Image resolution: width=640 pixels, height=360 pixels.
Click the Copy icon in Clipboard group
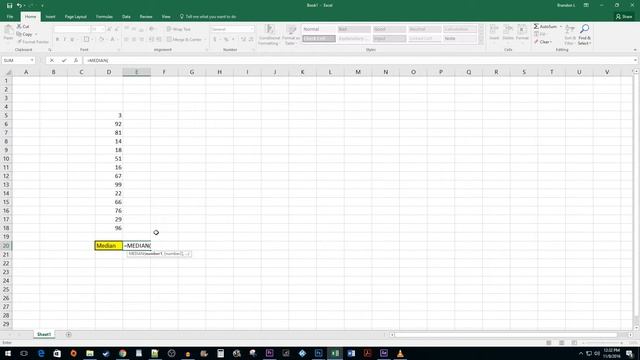[x=19, y=34]
